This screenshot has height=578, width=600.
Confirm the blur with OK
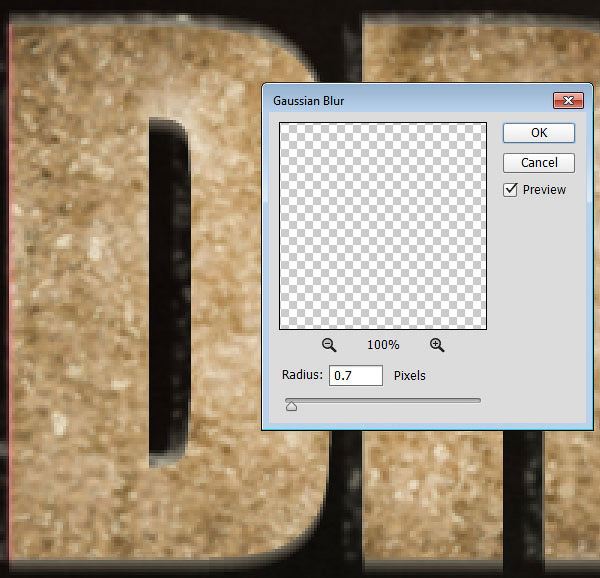(x=539, y=133)
